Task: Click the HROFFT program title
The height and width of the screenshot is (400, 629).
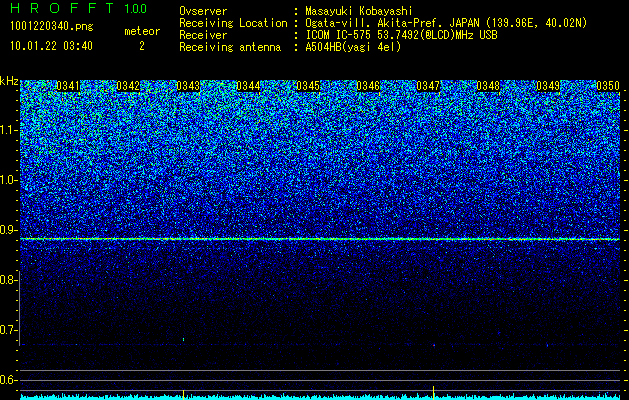Action: tap(62, 8)
